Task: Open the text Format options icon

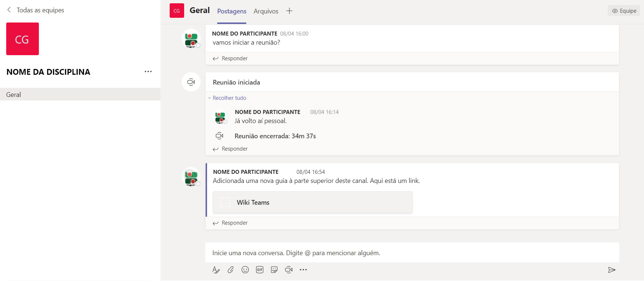Action: (x=216, y=270)
